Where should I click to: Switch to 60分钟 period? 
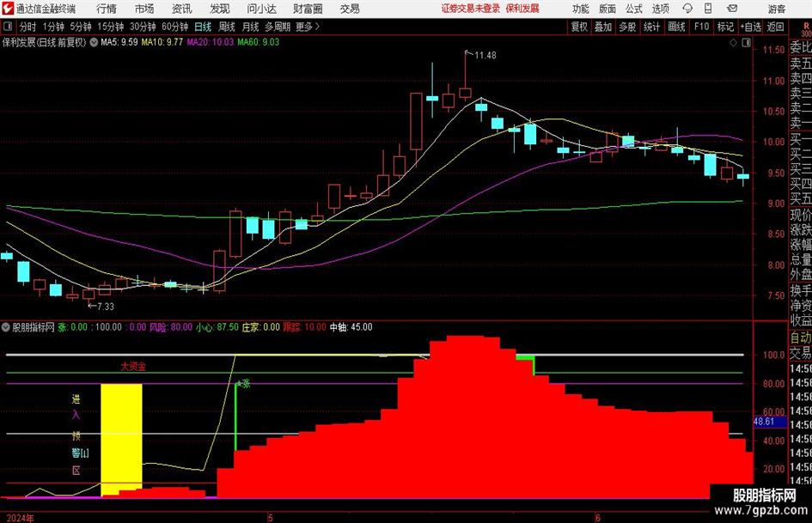[x=175, y=27]
